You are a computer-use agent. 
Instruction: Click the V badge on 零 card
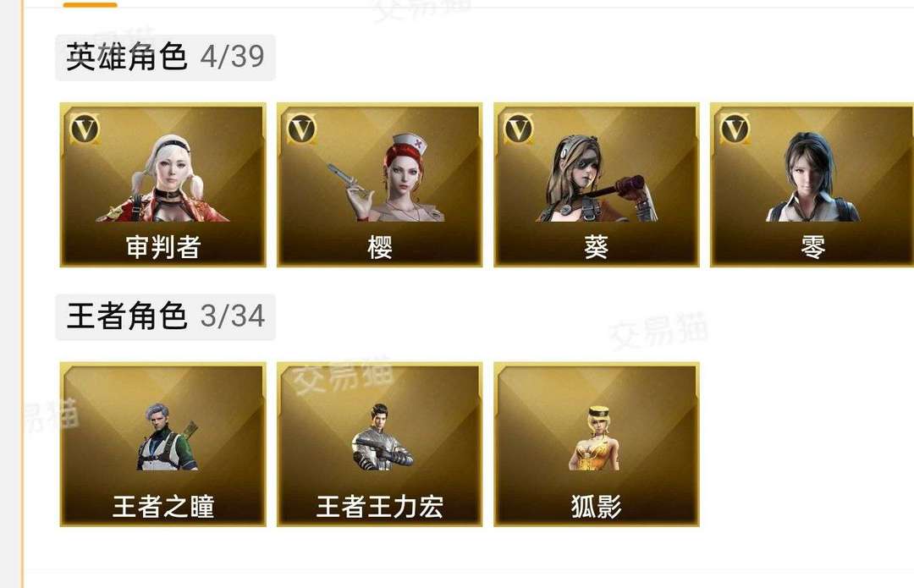tap(735, 129)
